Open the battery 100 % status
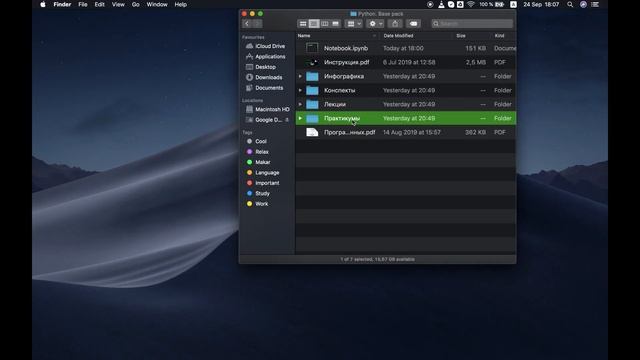This screenshot has width=640, height=360. pyautogui.click(x=491, y=4)
